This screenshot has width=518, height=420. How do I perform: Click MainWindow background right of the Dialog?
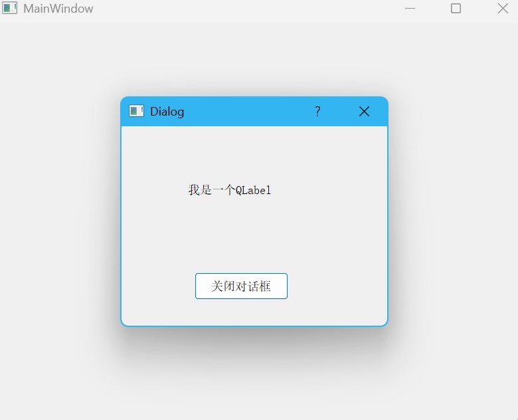(453, 211)
